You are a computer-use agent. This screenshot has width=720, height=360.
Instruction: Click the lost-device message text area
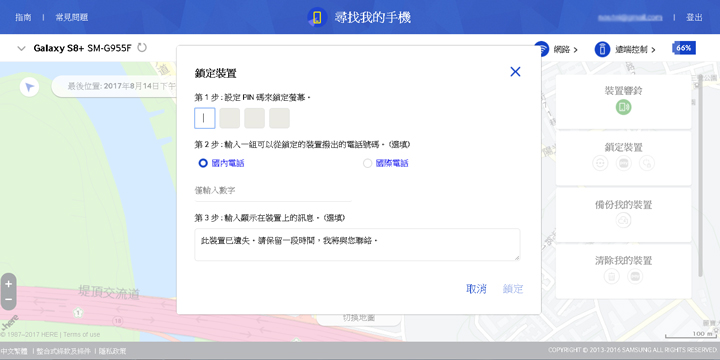[357, 244]
